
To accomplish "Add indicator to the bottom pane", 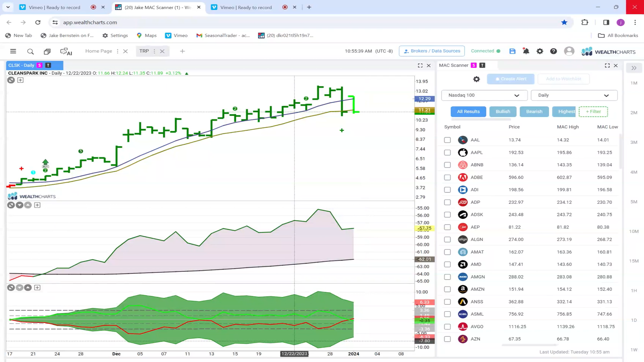I will coord(37,288).
